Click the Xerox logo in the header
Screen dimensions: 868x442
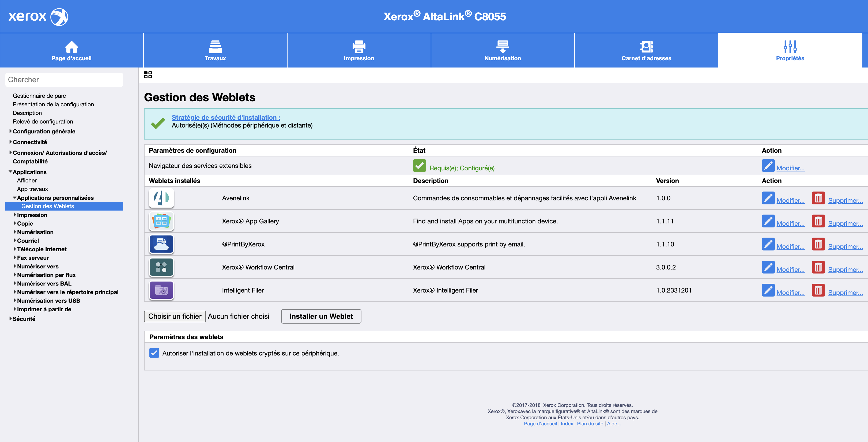click(x=38, y=17)
